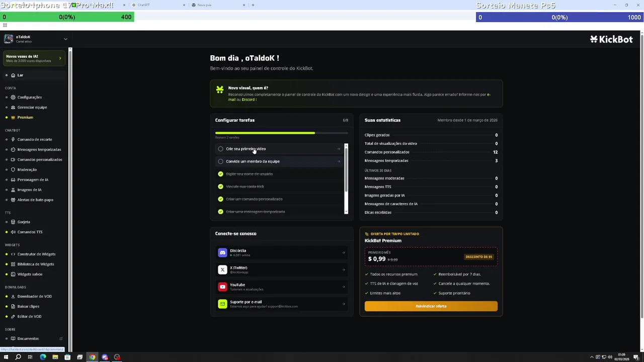Click the check next to 'Vincule sua conta Kick'
The height and width of the screenshot is (362, 644).
point(220,187)
